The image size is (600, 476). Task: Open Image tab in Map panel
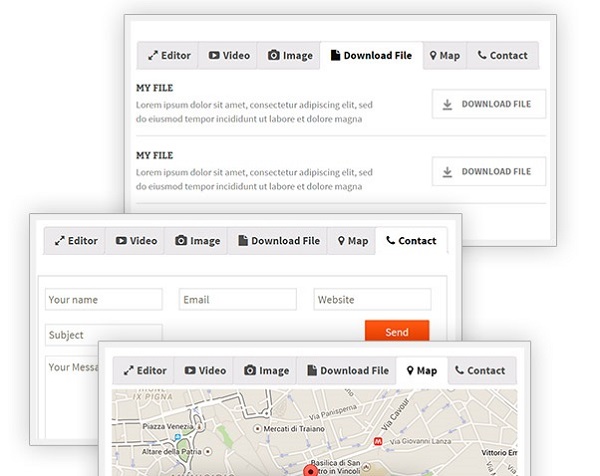click(x=266, y=371)
